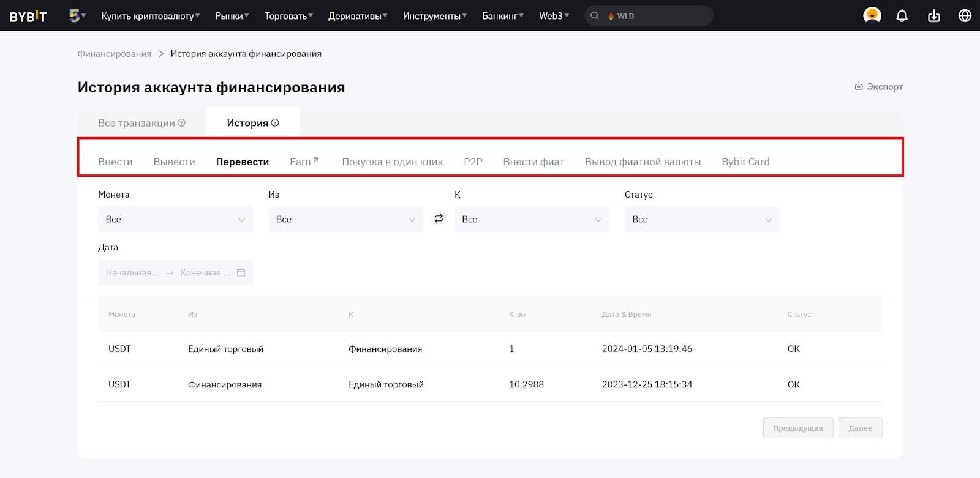Viewport: 980px width, 478px height.
Task: Open the Купить криптовалюту menu
Action: 150,16
